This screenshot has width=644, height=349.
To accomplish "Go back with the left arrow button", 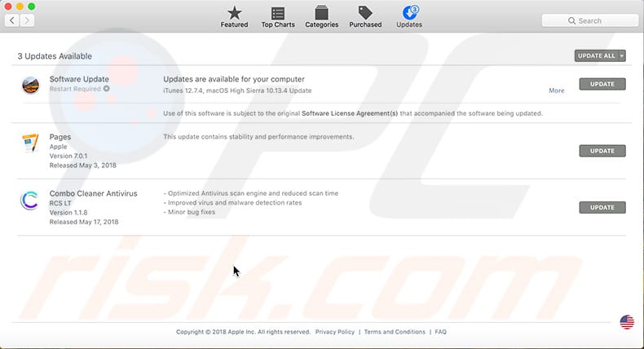I will tap(12, 20).
